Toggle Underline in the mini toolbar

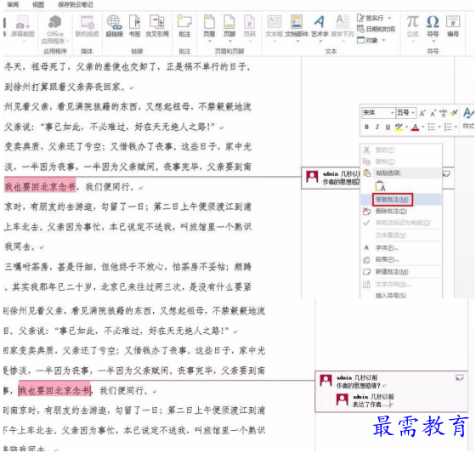[388, 127]
